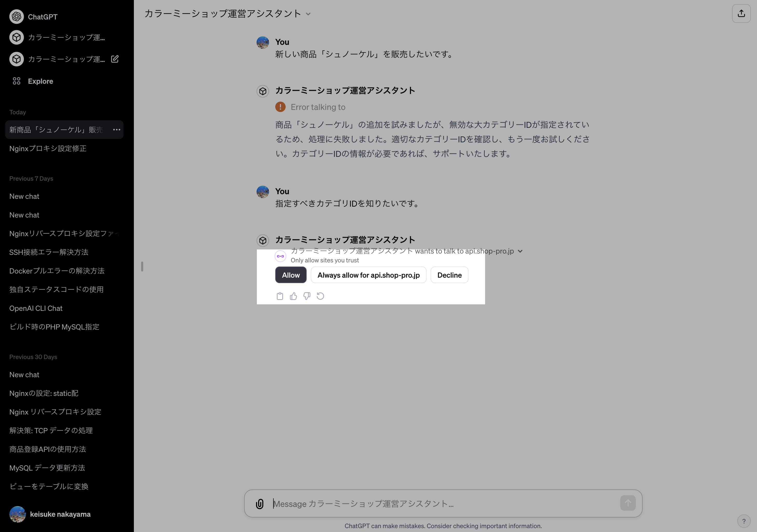Open the Nginxプロキシ設定修正 chat

coord(47,148)
